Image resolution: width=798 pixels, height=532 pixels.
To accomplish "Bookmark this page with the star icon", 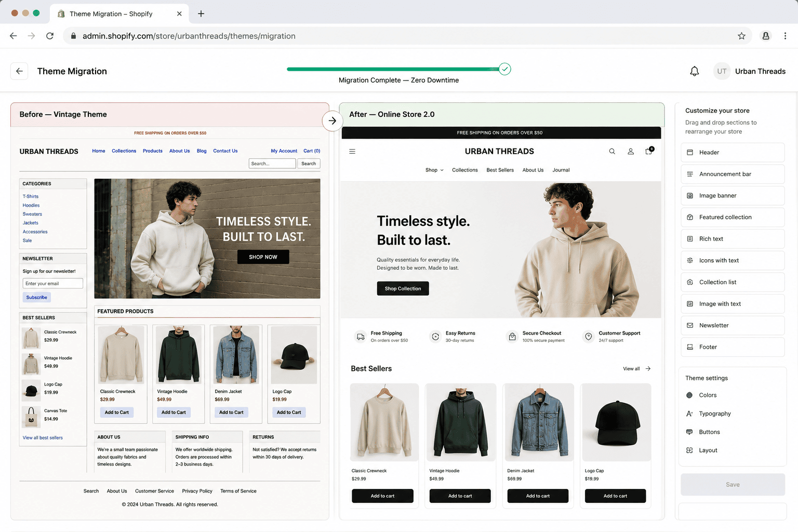I will point(741,36).
